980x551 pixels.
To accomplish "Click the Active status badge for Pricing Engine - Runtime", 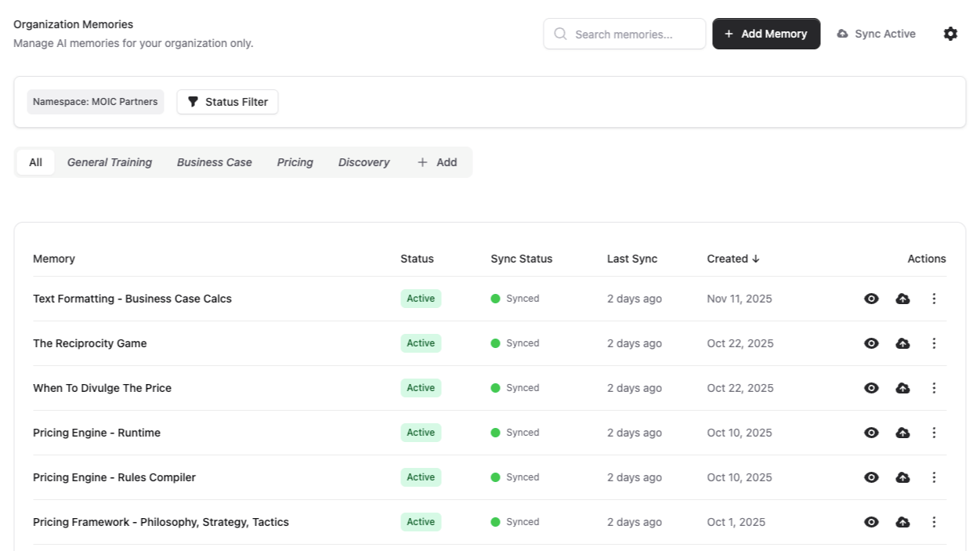I will 421,433.
